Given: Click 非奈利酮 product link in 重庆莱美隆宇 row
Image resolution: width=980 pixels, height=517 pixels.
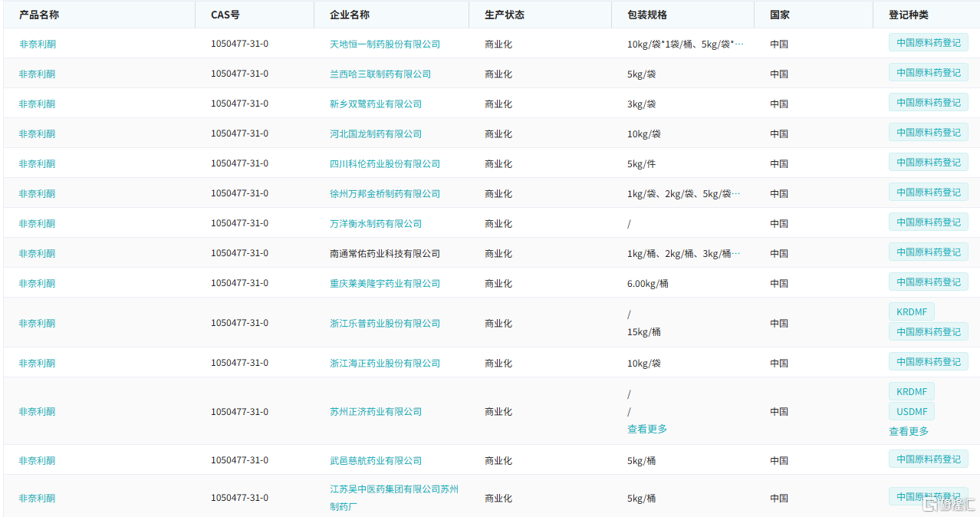Looking at the screenshot, I should click(38, 283).
